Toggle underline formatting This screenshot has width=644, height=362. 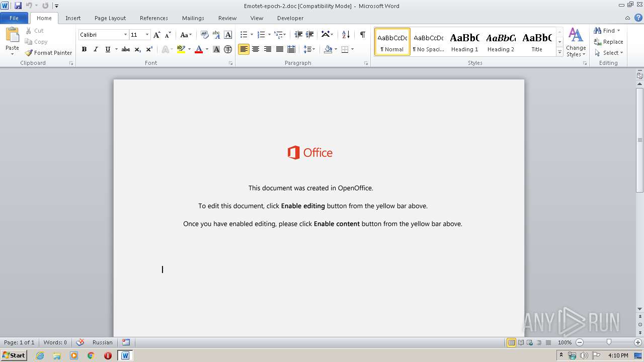pyautogui.click(x=107, y=49)
